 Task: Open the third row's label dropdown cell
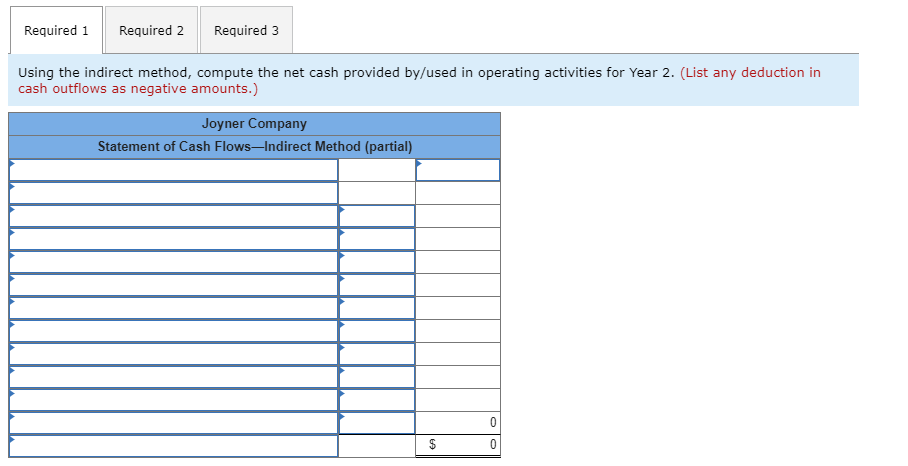point(173,216)
